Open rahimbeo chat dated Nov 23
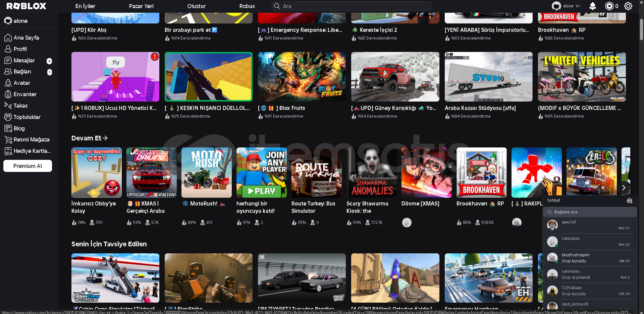The width and height of the screenshot is (644, 314). [590, 242]
